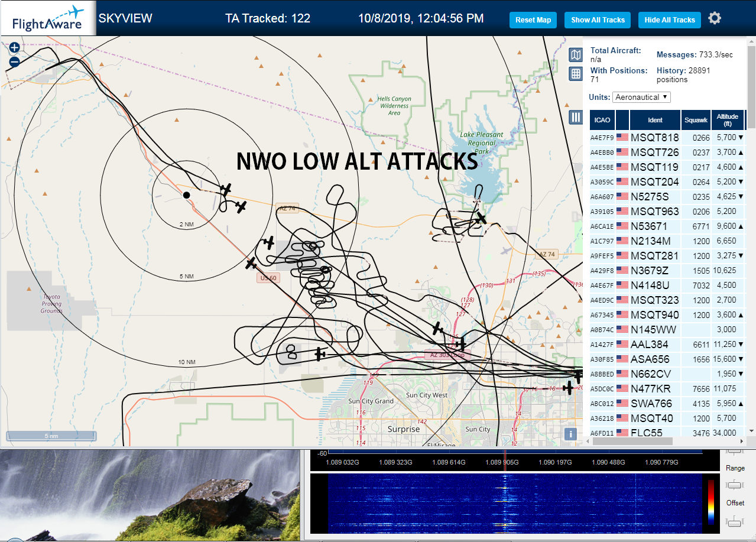Select the MSQT726 ident in the table
This screenshot has height=542, width=756.
click(654, 152)
